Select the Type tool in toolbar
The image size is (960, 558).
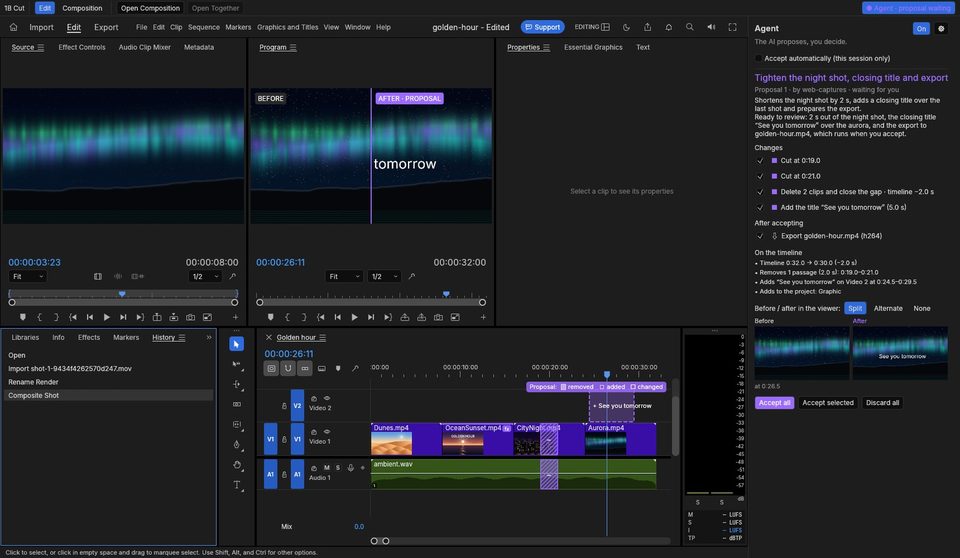237,485
